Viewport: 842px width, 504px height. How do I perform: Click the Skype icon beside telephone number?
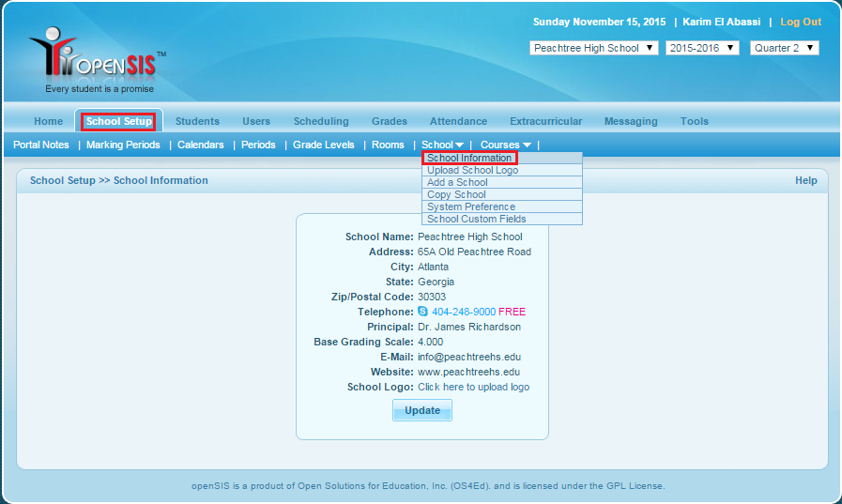click(422, 312)
